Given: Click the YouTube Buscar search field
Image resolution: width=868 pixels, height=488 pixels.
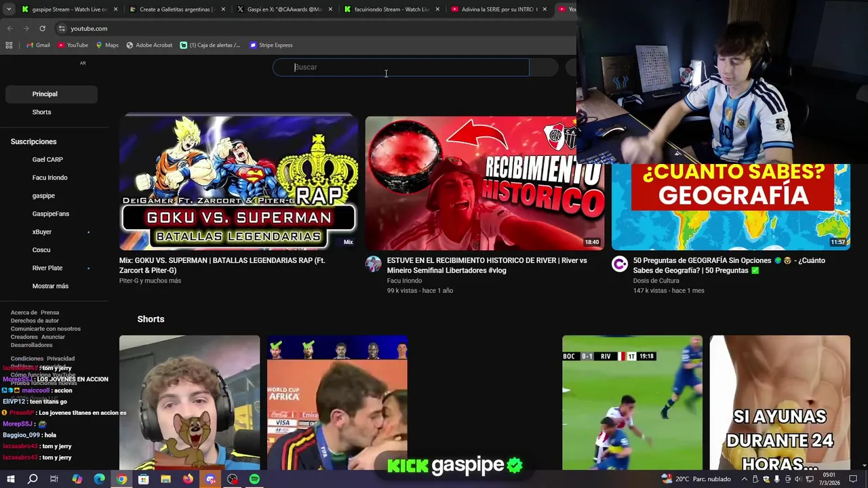Looking at the screenshot, I should 401,67.
